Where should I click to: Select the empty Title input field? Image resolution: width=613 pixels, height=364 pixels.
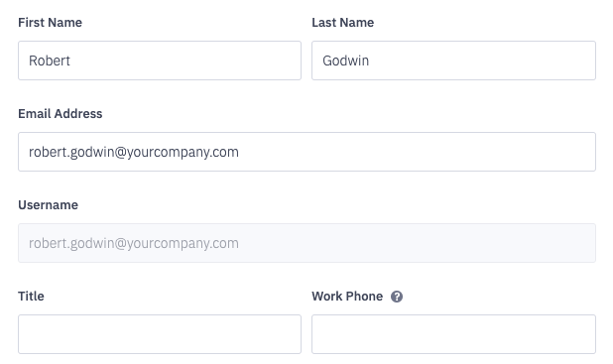coord(160,334)
